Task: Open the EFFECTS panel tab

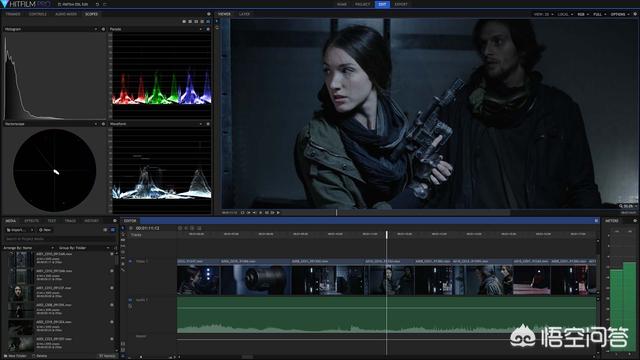Action: (x=31, y=221)
